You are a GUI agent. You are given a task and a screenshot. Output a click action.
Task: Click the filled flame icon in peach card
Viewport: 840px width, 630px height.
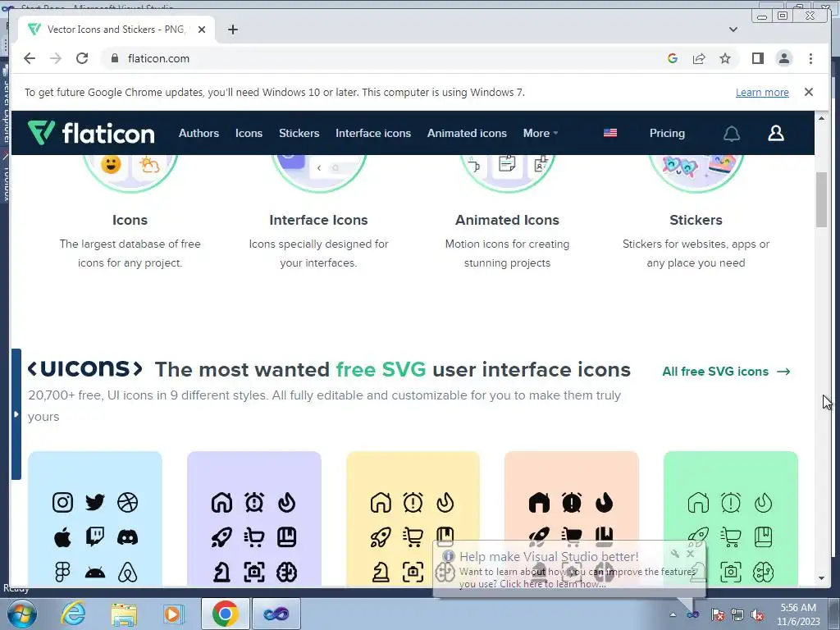(605, 503)
